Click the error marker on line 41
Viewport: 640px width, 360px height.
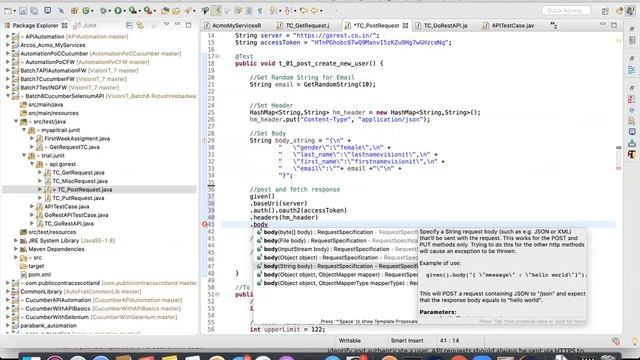click(205, 224)
